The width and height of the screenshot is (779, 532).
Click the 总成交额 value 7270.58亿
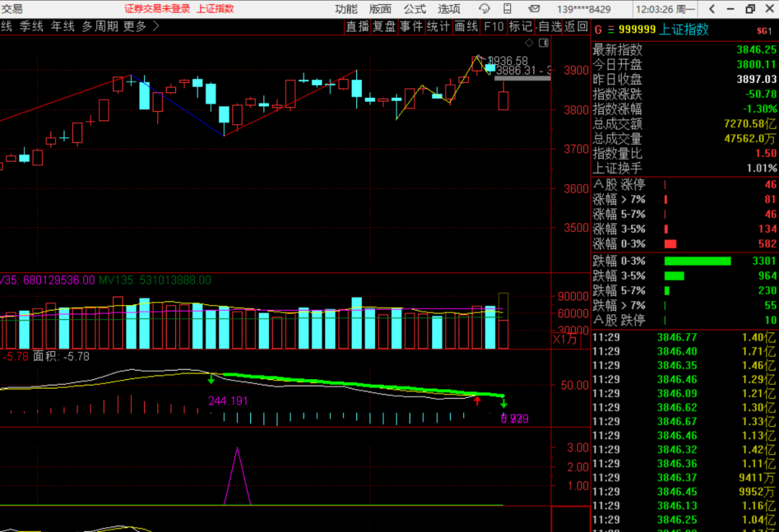tap(750, 124)
